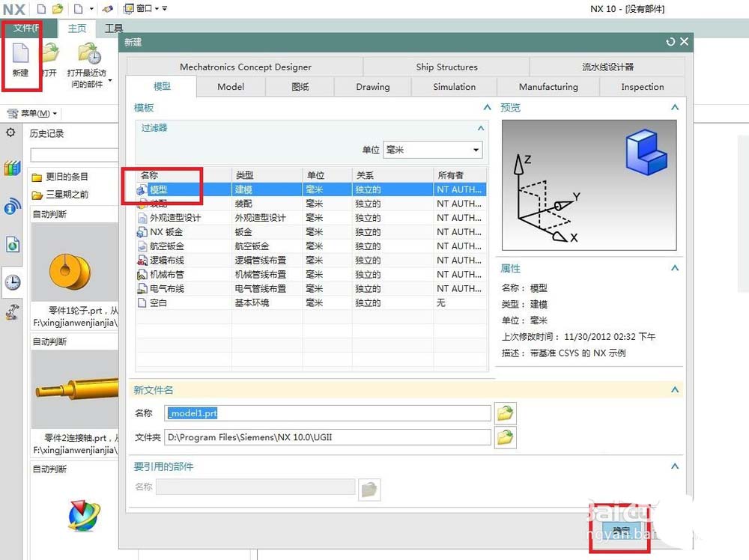Image resolution: width=749 pixels, height=560 pixels.
Task: Collapse the 预览 preview section
Action: [x=675, y=107]
